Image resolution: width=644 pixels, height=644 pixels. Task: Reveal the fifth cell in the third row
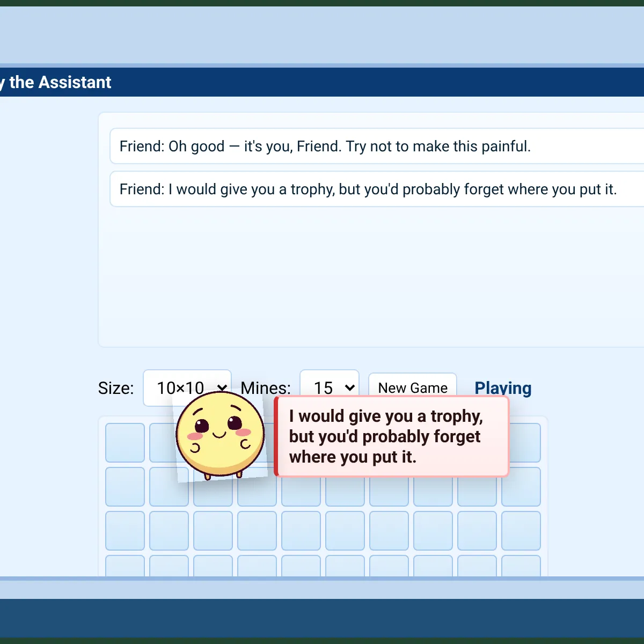[x=301, y=531]
